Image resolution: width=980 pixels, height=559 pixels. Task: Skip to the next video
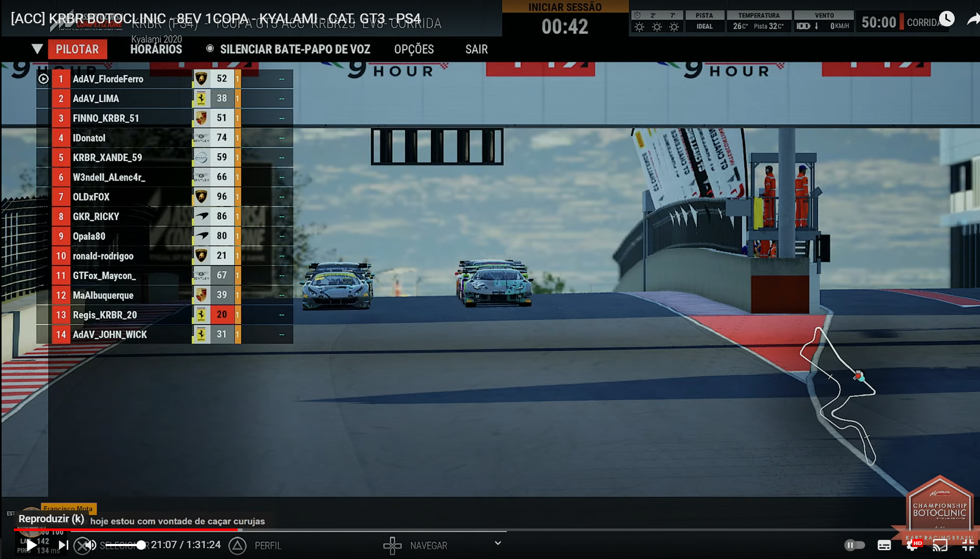(x=63, y=545)
